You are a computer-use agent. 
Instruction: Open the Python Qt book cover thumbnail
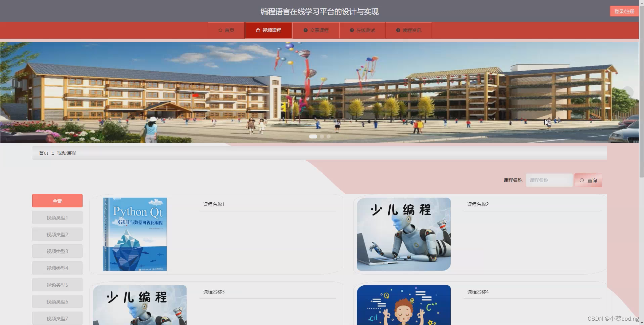point(135,234)
